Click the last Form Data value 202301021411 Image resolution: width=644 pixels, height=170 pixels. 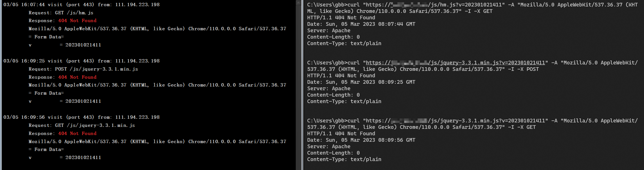tap(83, 158)
